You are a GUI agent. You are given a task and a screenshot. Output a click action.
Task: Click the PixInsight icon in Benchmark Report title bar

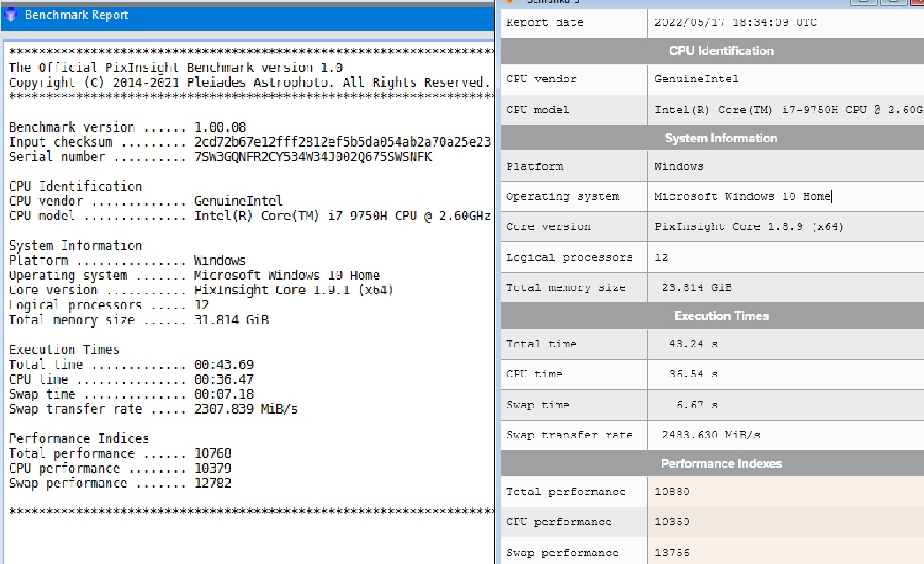pyautogui.click(x=11, y=15)
